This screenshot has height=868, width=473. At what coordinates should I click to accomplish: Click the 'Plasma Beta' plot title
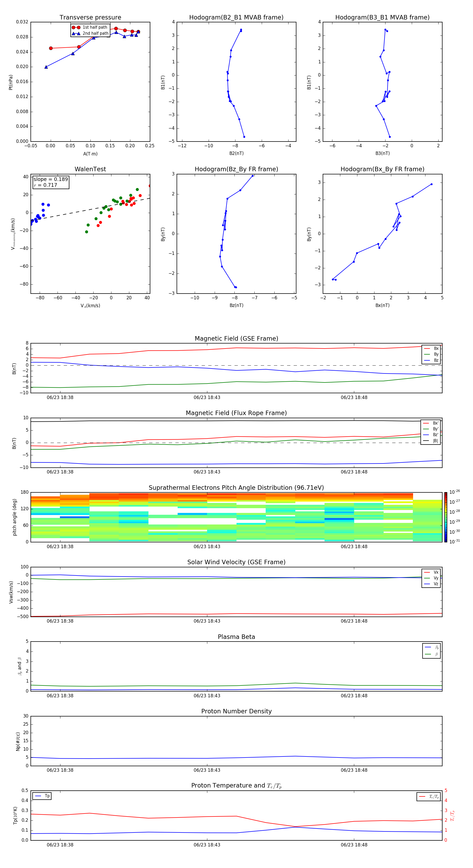[236, 637]
